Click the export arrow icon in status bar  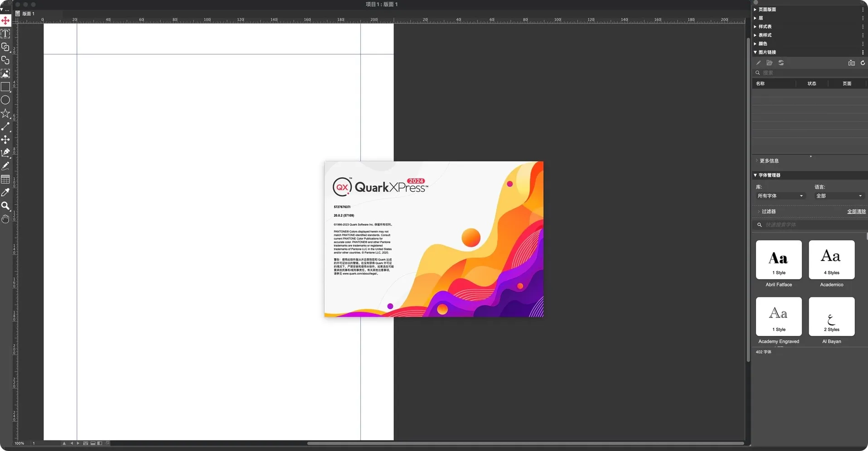tap(107, 443)
